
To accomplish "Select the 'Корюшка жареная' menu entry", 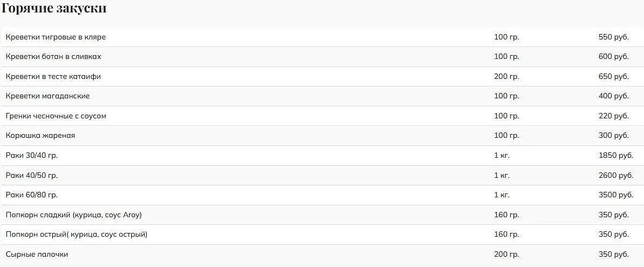I will (322, 136).
